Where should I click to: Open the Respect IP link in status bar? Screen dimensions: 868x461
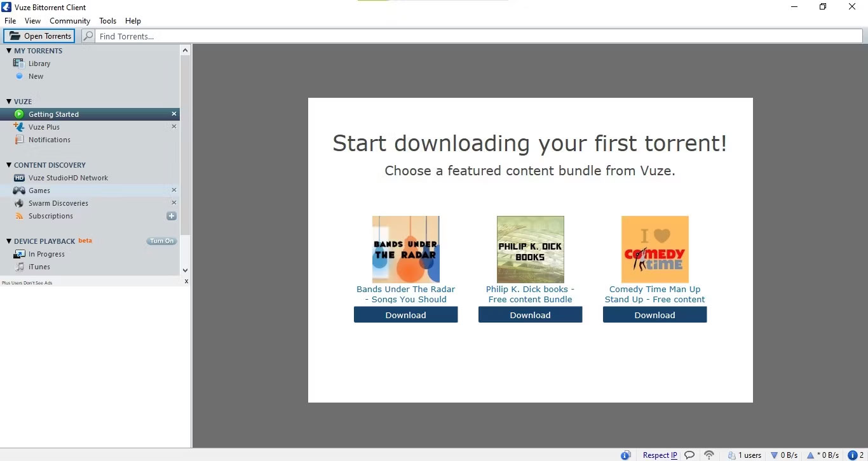[660, 455]
